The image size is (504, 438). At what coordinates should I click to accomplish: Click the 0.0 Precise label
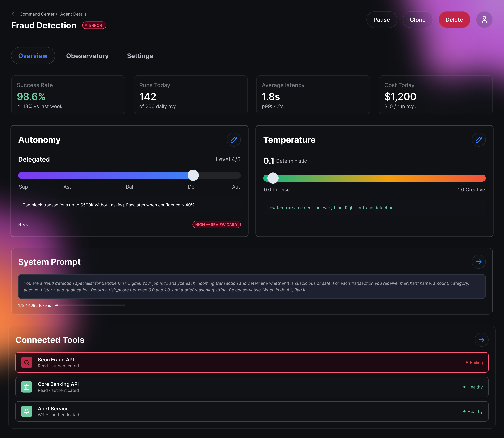(x=277, y=190)
